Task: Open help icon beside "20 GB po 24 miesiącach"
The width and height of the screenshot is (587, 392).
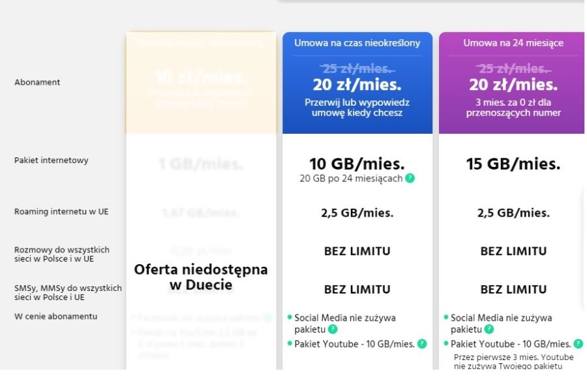Action: (410, 178)
